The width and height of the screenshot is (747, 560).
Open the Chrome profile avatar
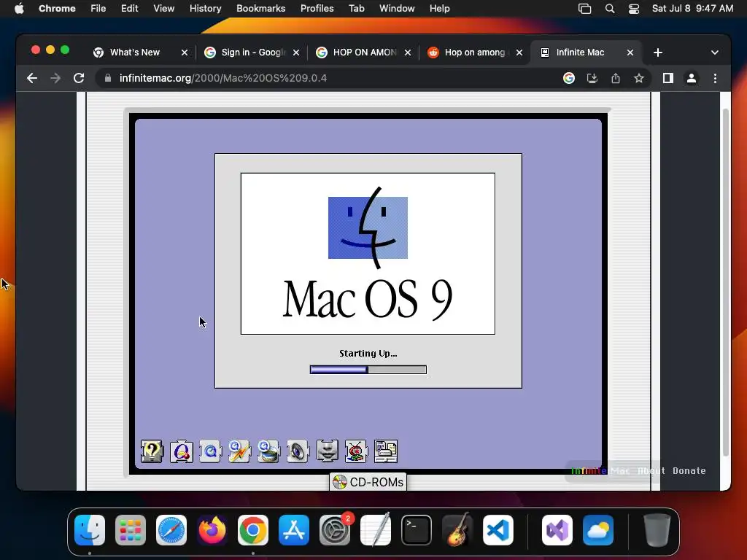tap(692, 78)
